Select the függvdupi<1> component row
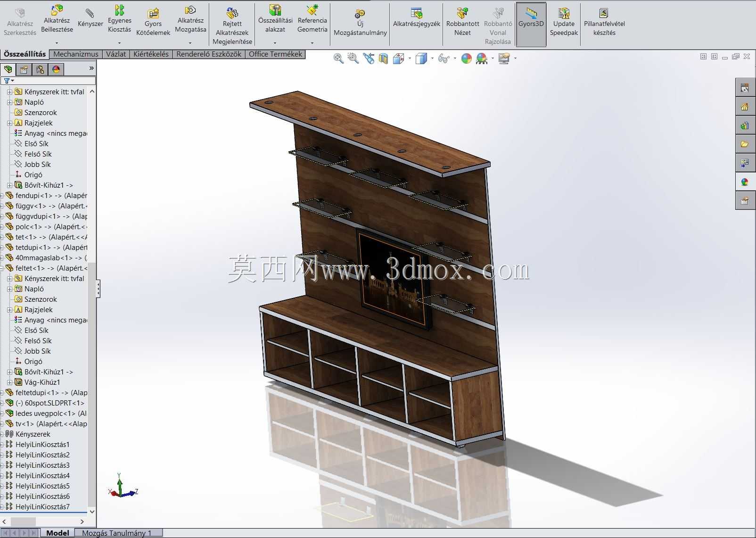The width and height of the screenshot is (756, 538). (46, 216)
